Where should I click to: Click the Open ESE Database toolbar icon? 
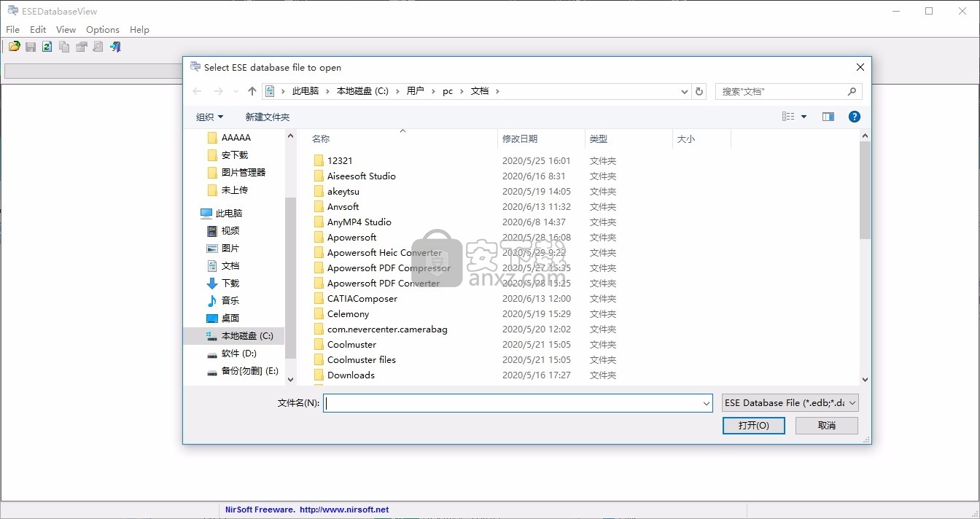coord(14,47)
